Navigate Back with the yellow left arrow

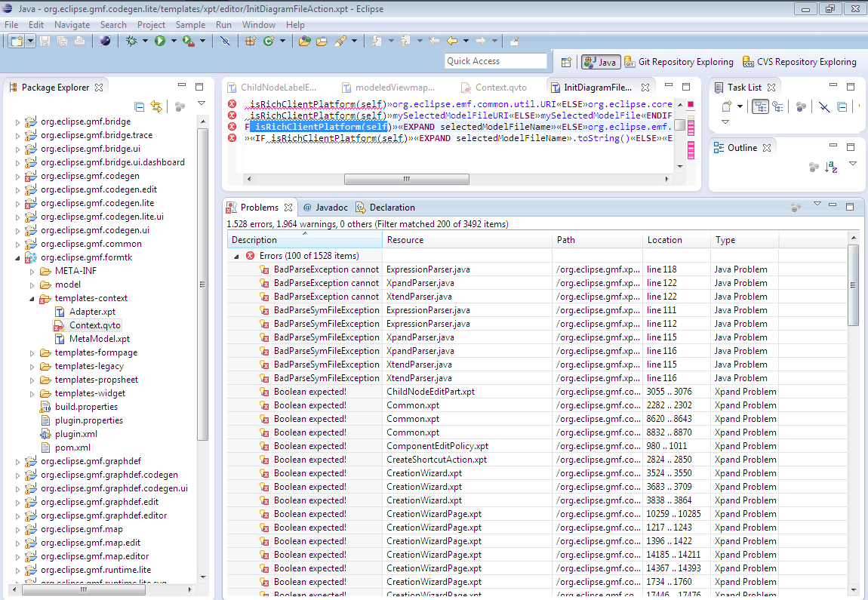pyautogui.click(x=452, y=41)
